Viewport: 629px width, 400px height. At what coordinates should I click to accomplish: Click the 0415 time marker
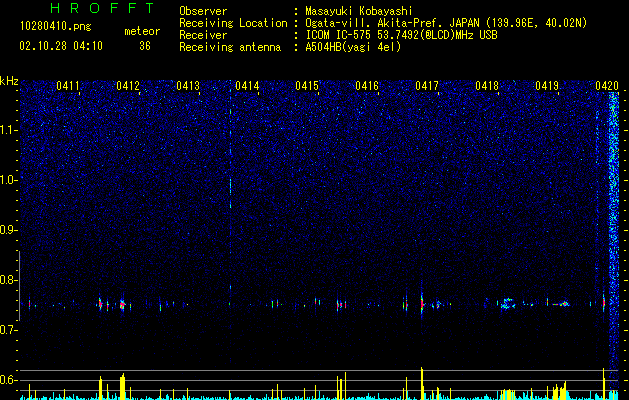click(307, 86)
